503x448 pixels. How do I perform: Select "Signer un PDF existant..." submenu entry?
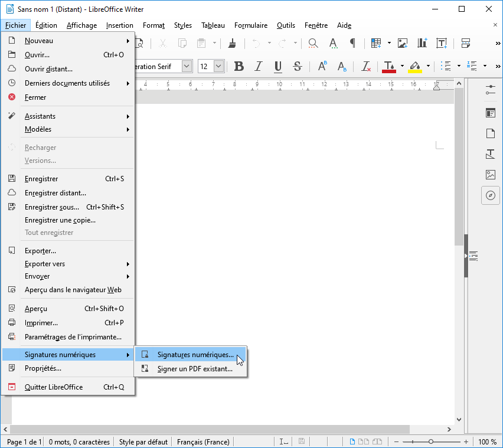click(x=195, y=369)
